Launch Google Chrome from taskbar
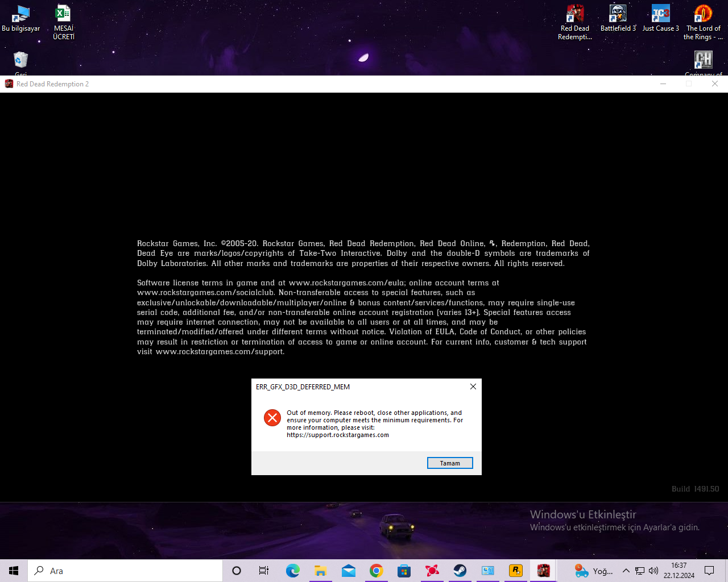 tap(376, 571)
